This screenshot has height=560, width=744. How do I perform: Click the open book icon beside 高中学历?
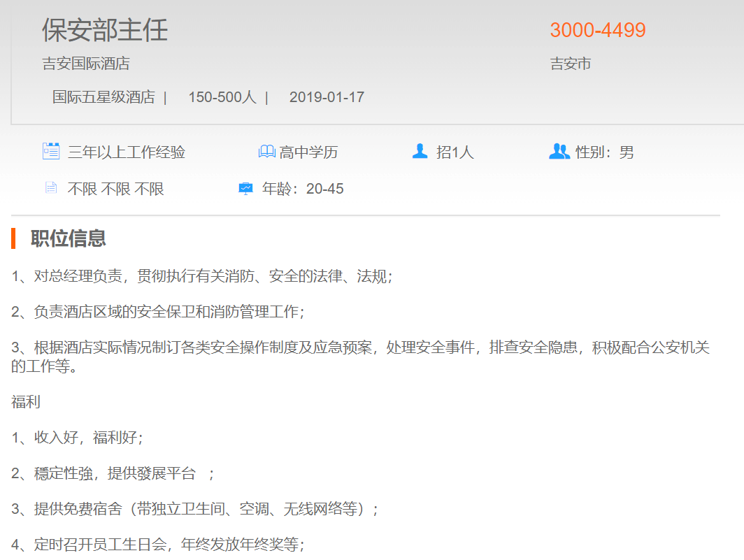pyautogui.click(x=266, y=152)
